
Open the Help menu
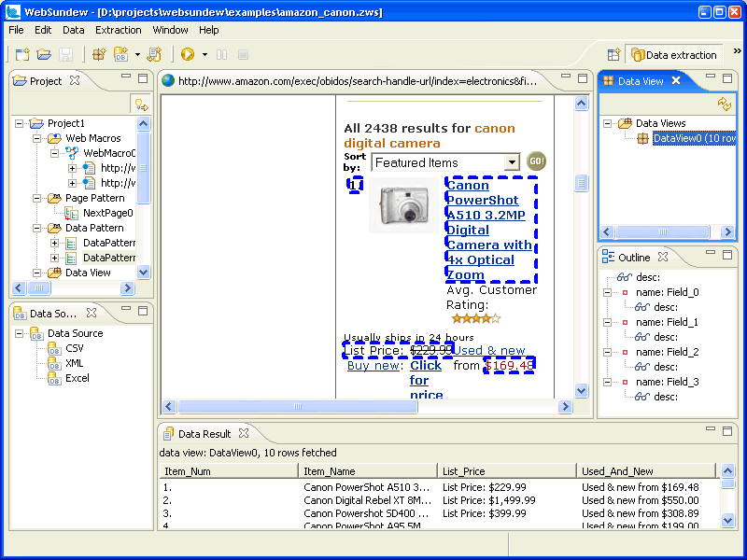pyautogui.click(x=208, y=30)
